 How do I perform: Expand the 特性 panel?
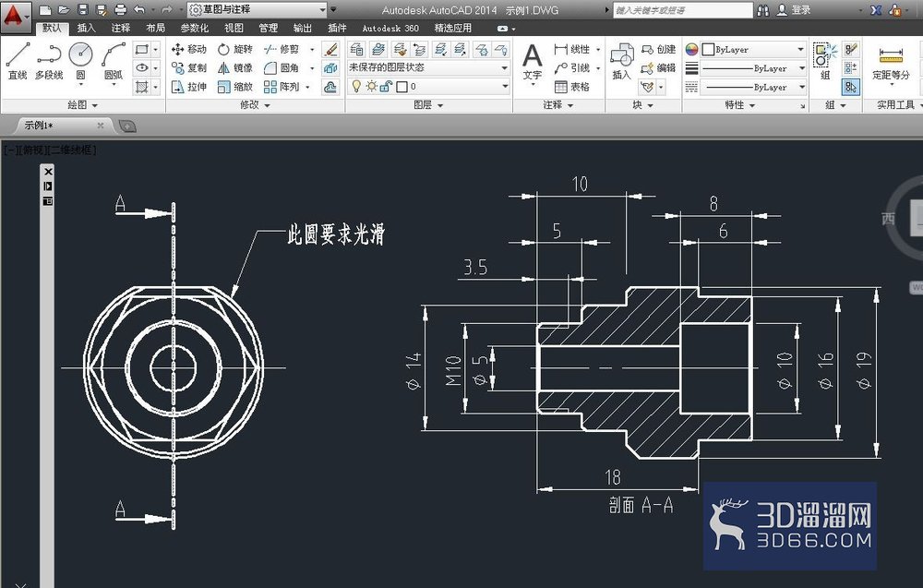[739, 104]
